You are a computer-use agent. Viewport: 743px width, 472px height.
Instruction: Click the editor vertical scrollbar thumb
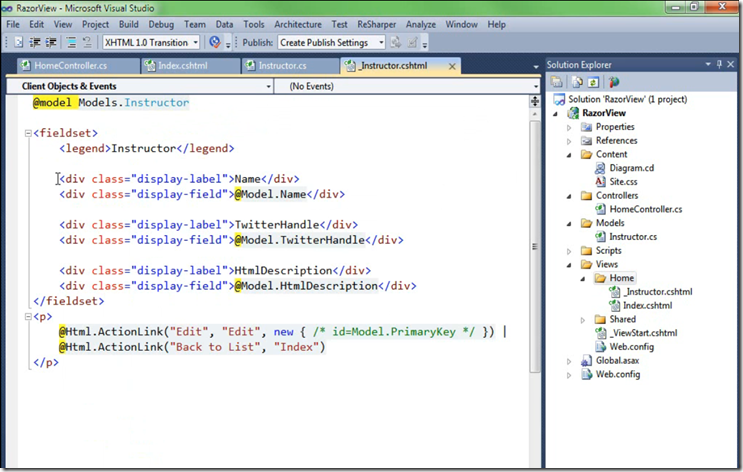pyautogui.click(x=535, y=246)
